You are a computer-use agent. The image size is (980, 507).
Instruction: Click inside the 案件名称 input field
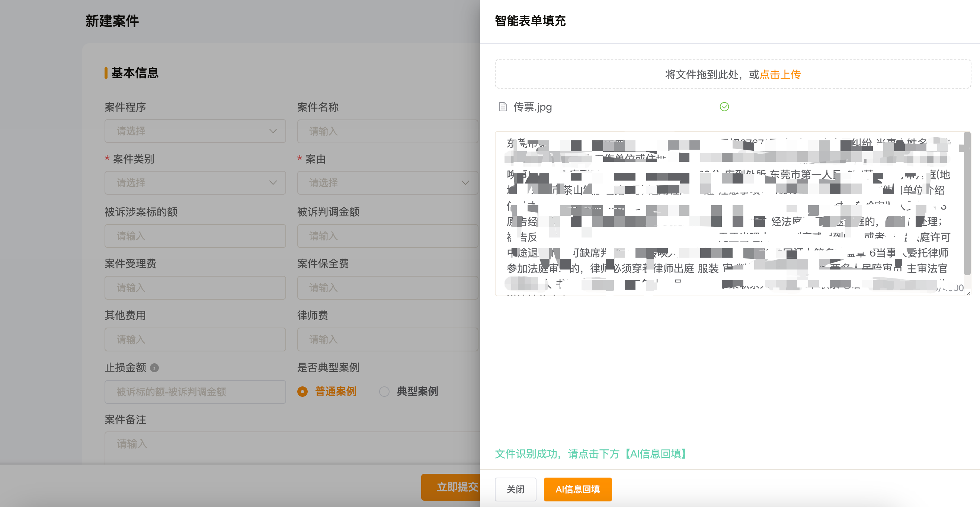pyautogui.click(x=387, y=131)
